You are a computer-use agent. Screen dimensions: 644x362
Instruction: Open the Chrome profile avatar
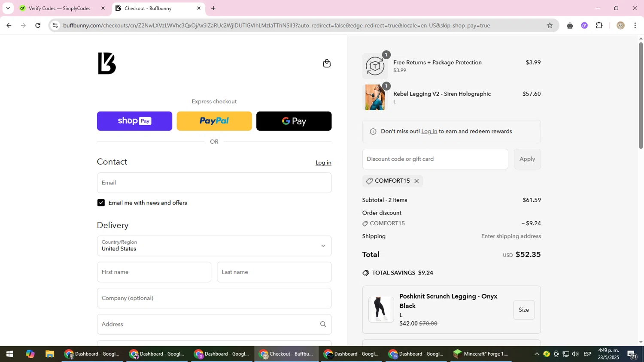click(x=620, y=25)
